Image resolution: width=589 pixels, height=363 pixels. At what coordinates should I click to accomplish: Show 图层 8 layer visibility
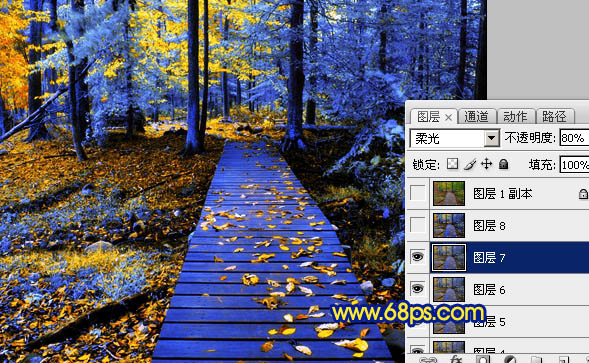(417, 225)
